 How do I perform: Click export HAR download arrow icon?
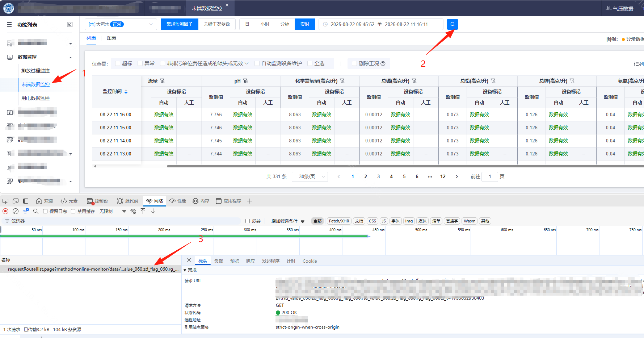coord(153,211)
